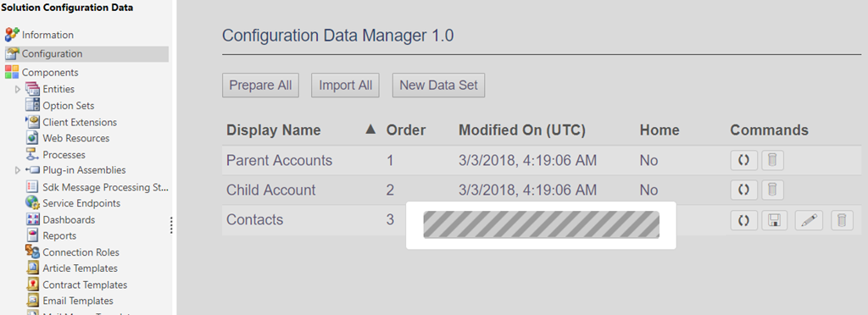Viewport: 868px width, 315px height.
Task: Delete the Contacts data set
Action: pos(842,220)
